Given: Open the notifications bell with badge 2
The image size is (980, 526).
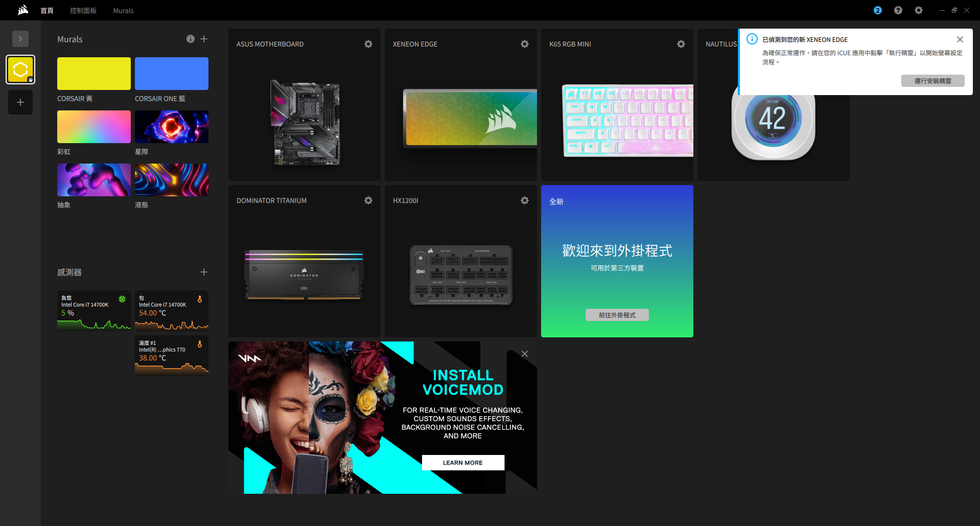Looking at the screenshot, I should tap(877, 10).
